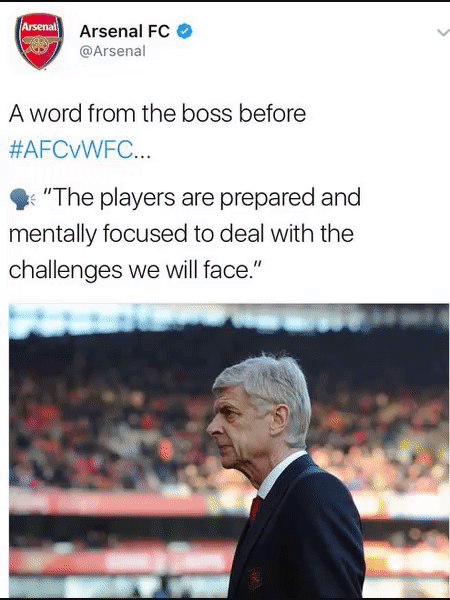Screen dimensions: 450x600
Task: Click the ellipsis after the #AFCvWFC hashtag
Action: click(142, 156)
